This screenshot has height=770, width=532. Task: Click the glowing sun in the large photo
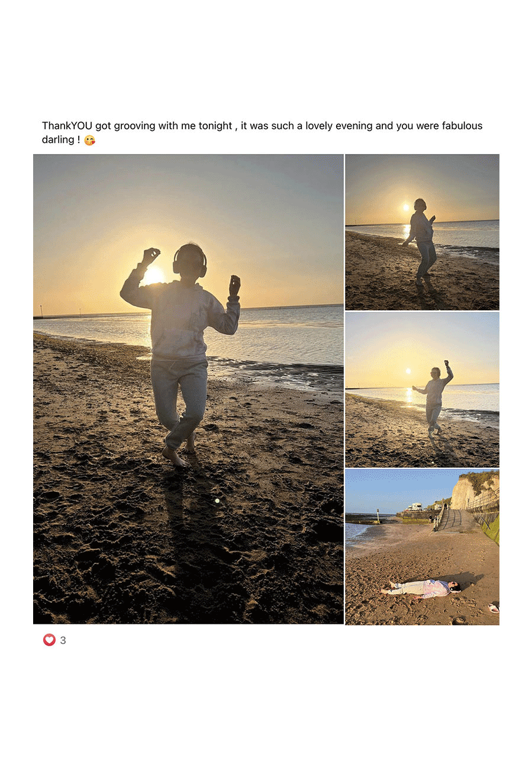pyautogui.click(x=154, y=275)
